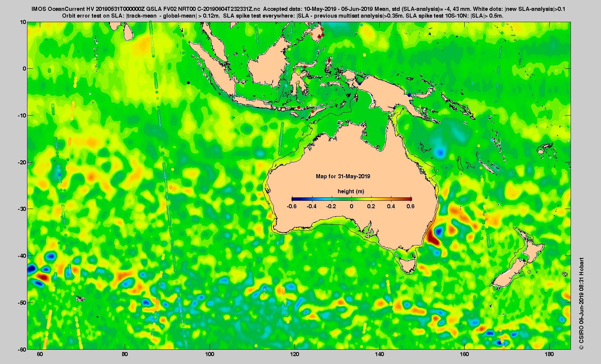Click the 0.2 colorbar tick label
The width and height of the screenshot is (601, 364).
point(371,206)
